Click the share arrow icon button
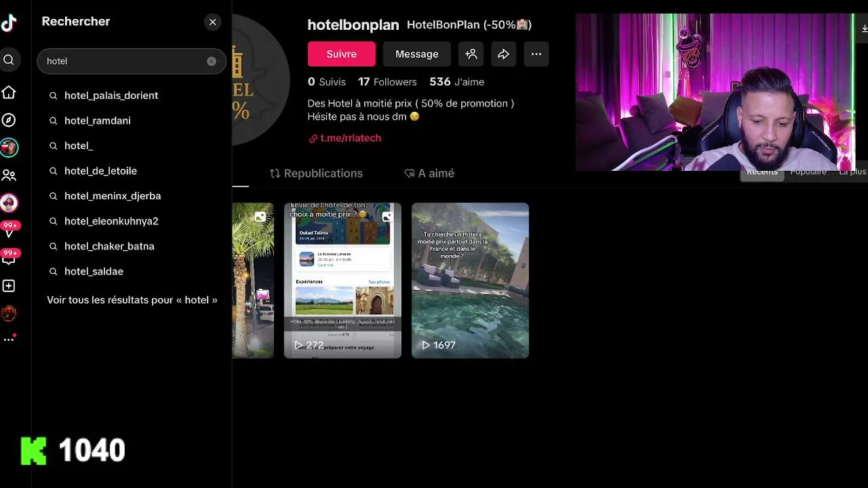 [503, 54]
